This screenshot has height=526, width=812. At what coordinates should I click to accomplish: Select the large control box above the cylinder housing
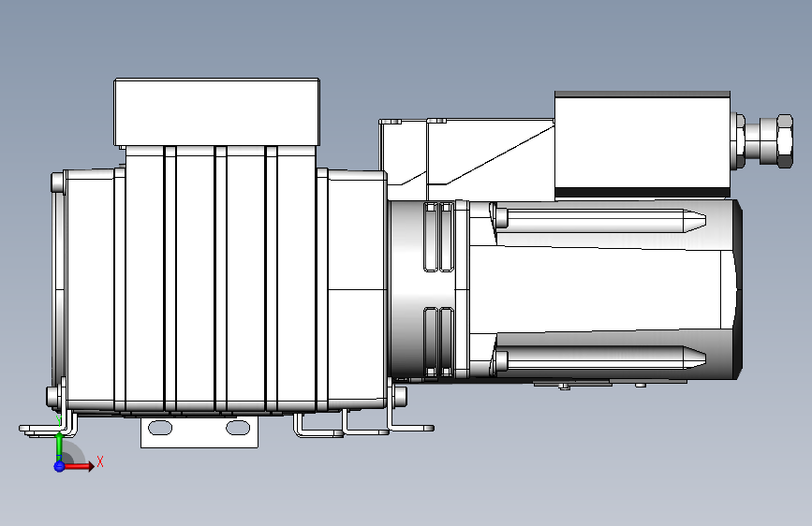(642, 145)
